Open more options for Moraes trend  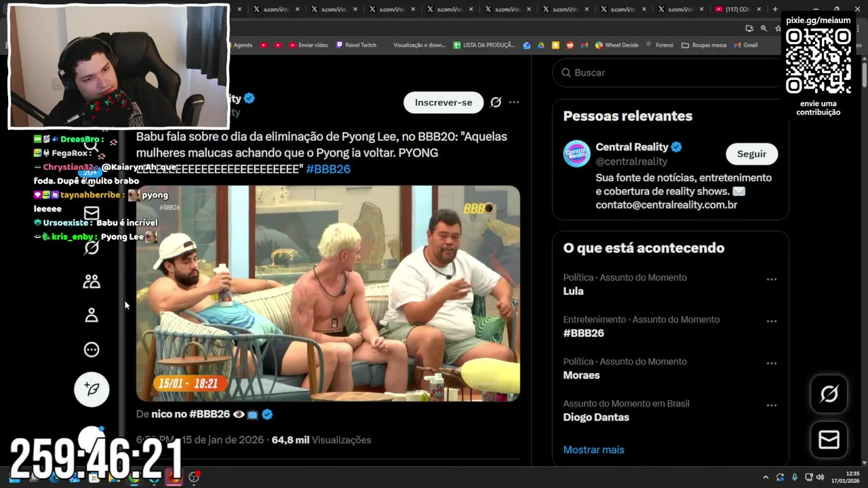(772, 363)
